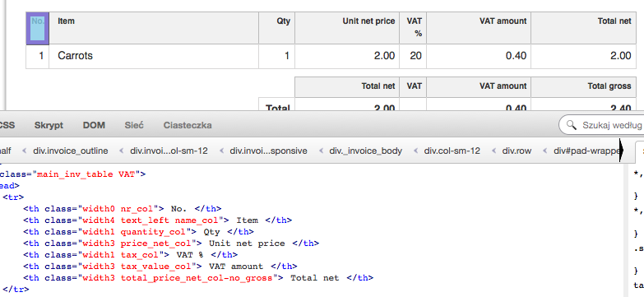Click the closing /tr tag line

tap(16, 290)
